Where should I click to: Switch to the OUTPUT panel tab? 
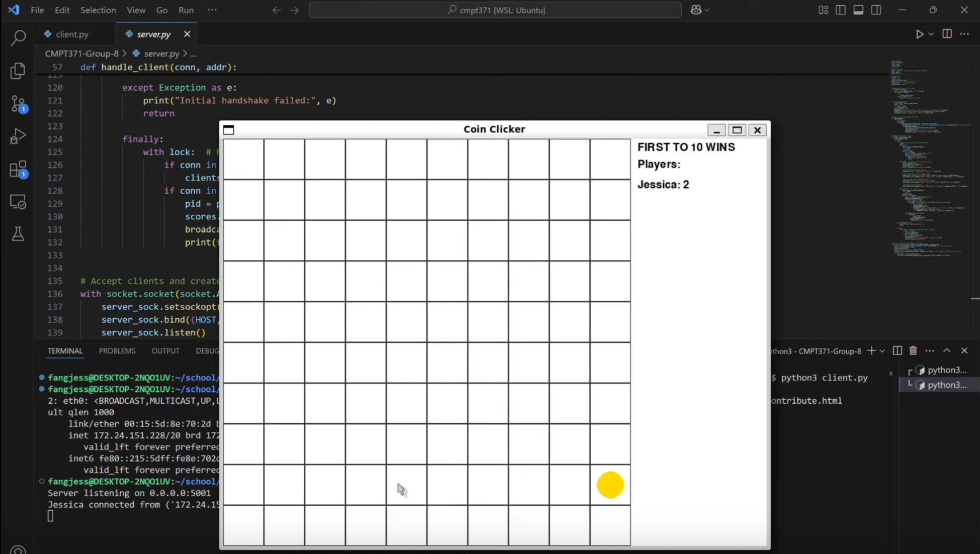tap(165, 351)
